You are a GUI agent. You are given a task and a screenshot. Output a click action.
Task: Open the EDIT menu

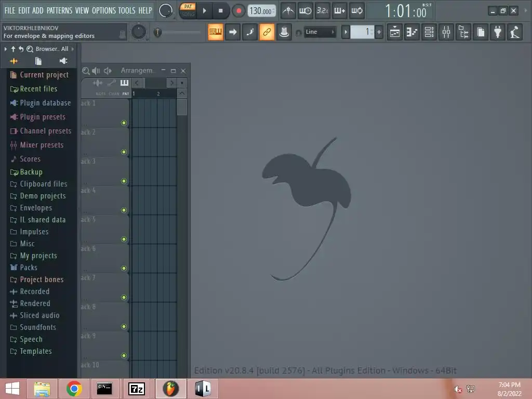click(24, 10)
